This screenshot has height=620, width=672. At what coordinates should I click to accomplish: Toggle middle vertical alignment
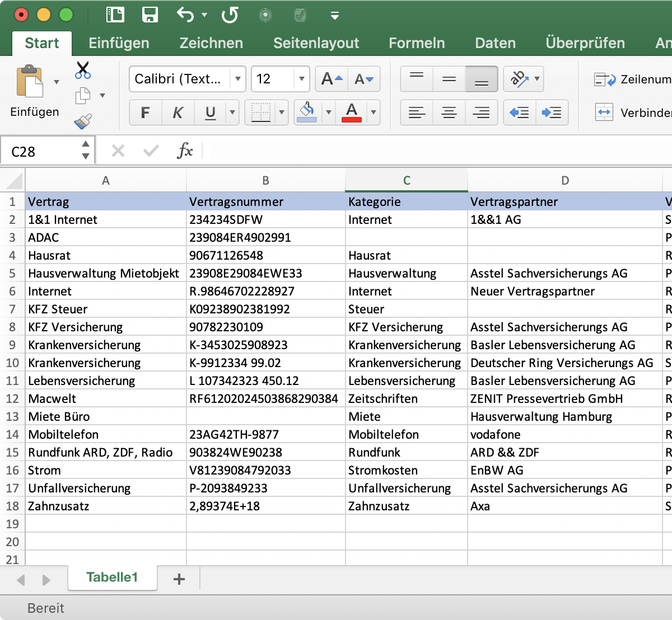(449, 79)
